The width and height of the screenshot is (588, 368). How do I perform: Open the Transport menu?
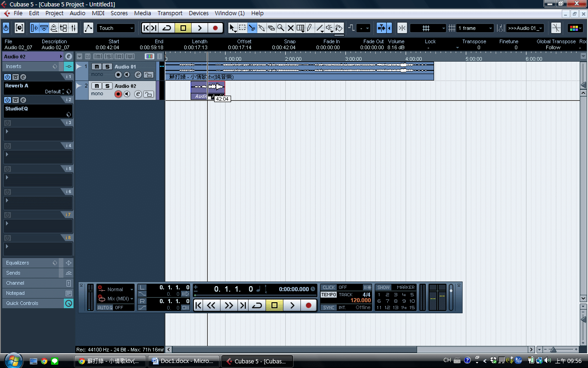[170, 13]
